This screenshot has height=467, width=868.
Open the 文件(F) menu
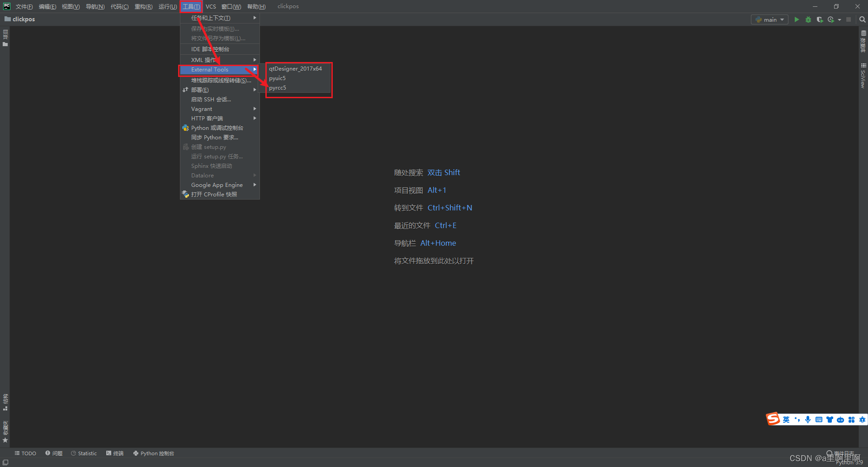click(24, 6)
